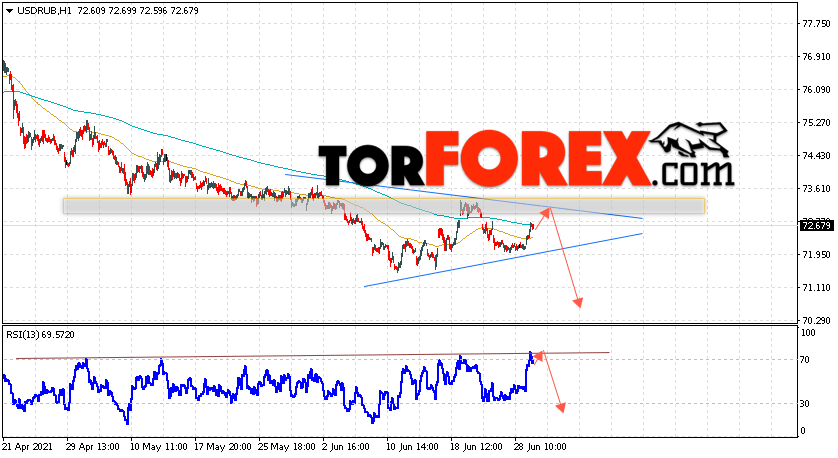The image size is (838, 458).
Task: Click the RSI scale value 0
Action: pyautogui.click(x=802, y=431)
